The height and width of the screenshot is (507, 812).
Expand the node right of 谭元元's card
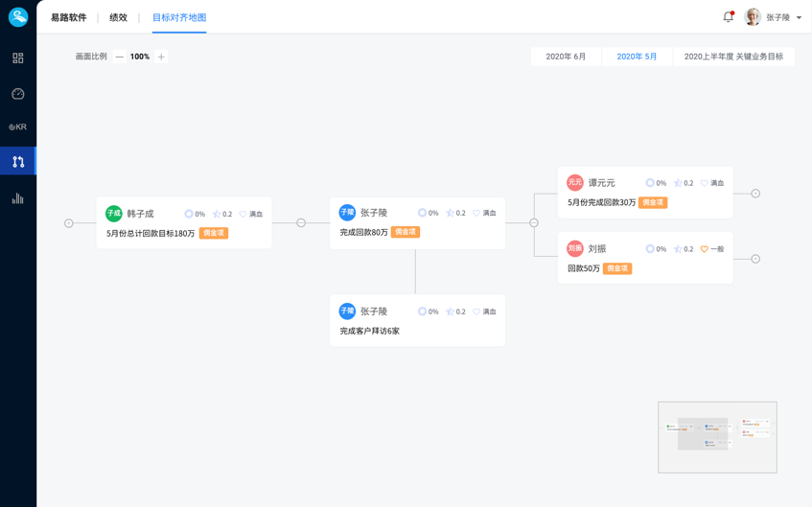coord(755,194)
